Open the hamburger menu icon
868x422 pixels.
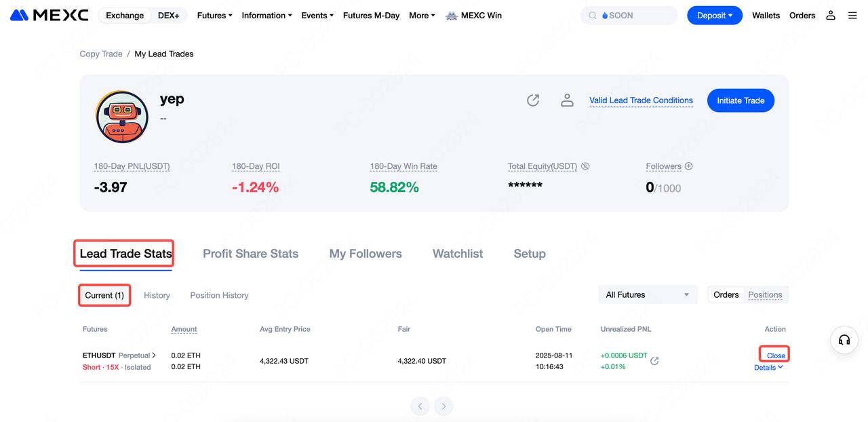click(x=852, y=15)
